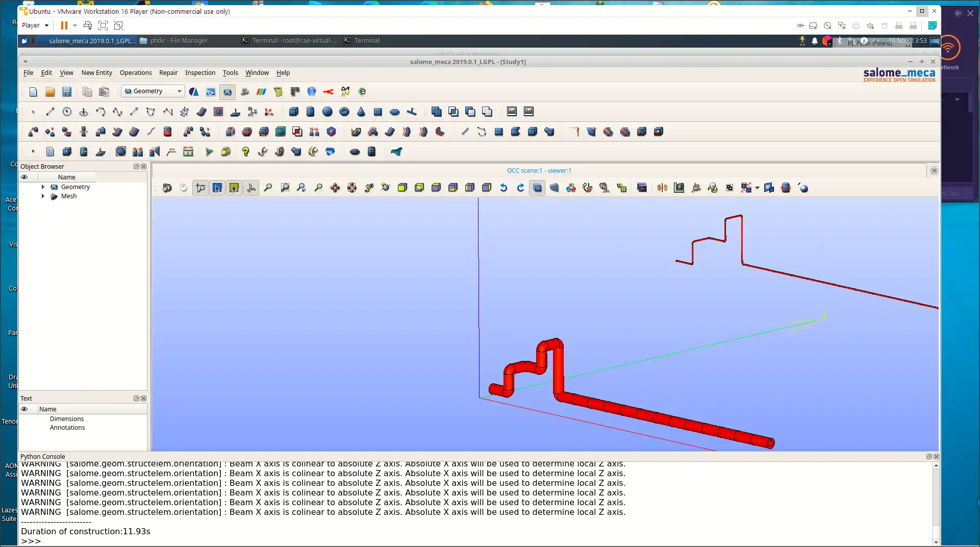Rotate view counterclockwise
The height and width of the screenshot is (547, 980).
pyautogui.click(x=504, y=188)
